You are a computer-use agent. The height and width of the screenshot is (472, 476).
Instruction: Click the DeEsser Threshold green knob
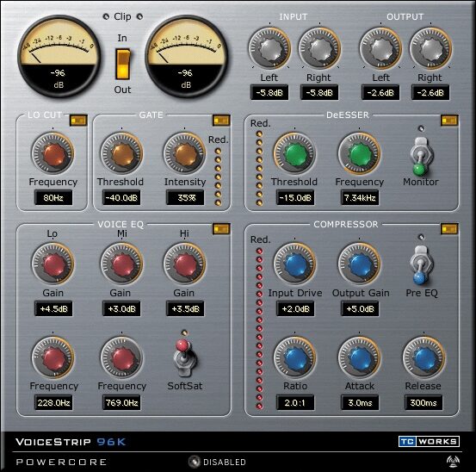[294, 153]
